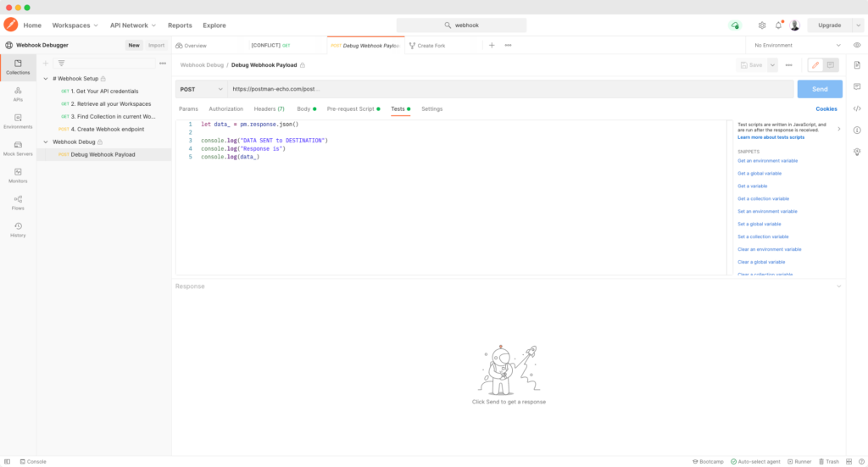
Task: Open the Monitors sidebar panel
Action: (18, 175)
